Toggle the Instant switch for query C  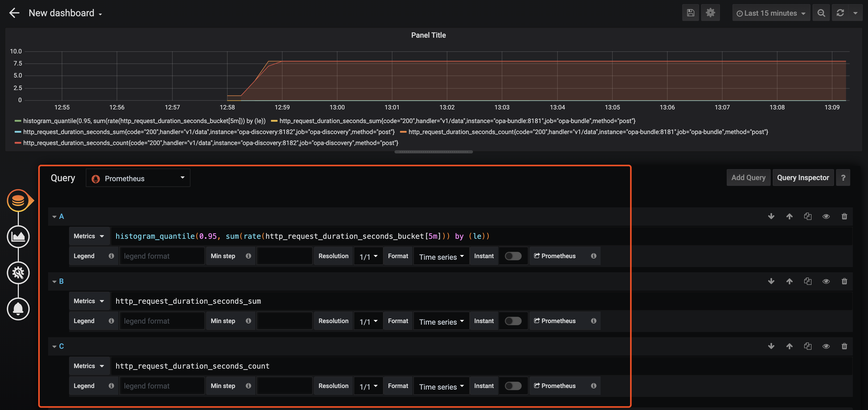pyautogui.click(x=512, y=386)
